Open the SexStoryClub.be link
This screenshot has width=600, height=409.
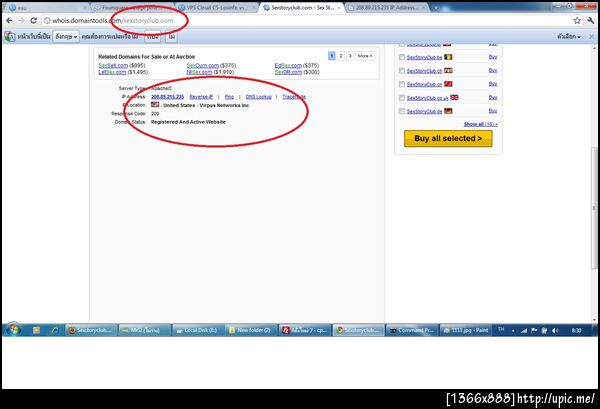pyautogui.click(x=424, y=57)
